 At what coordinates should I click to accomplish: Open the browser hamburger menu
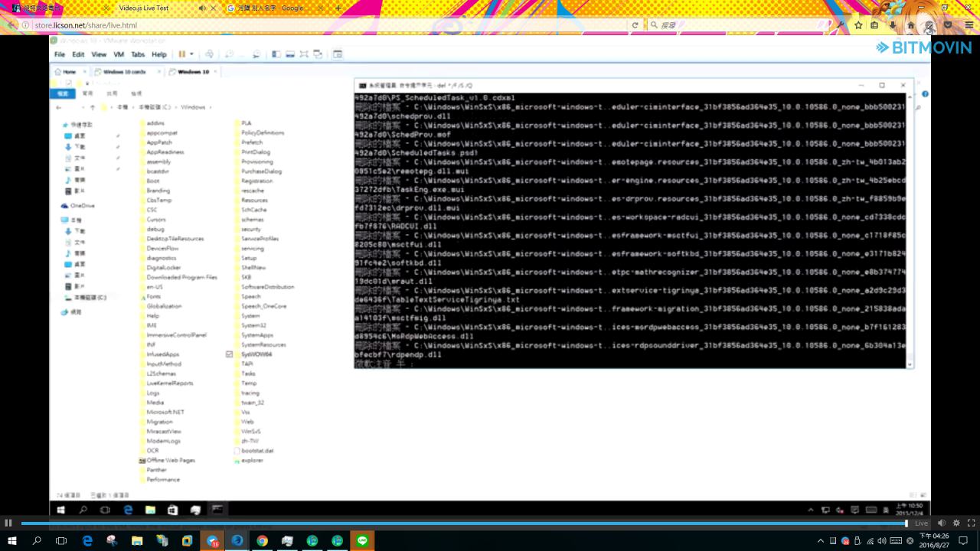969,25
